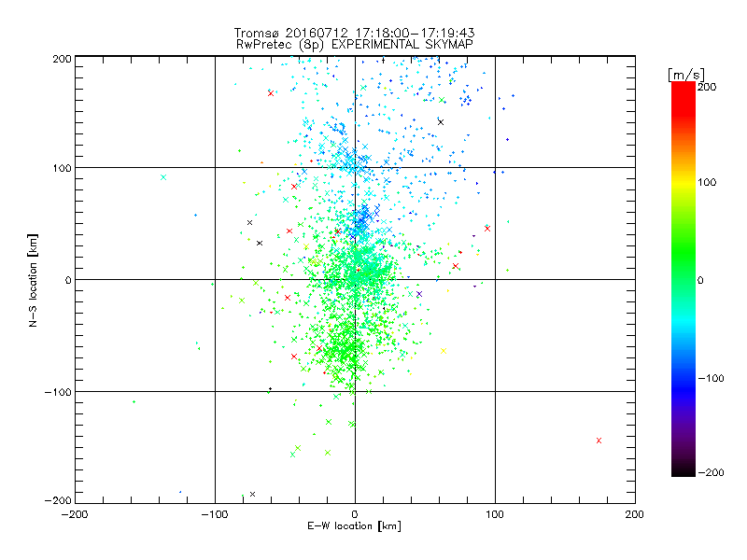The height and width of the screenshot is (560, 747).
Task: Click the y-axis tick label '-100'
Action: (x=58, y=392)
